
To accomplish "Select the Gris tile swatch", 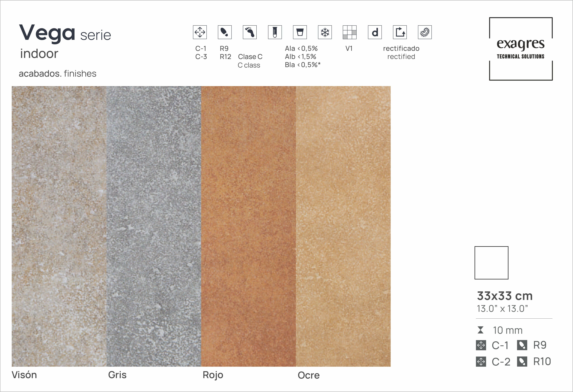I will tap(154, 226).
